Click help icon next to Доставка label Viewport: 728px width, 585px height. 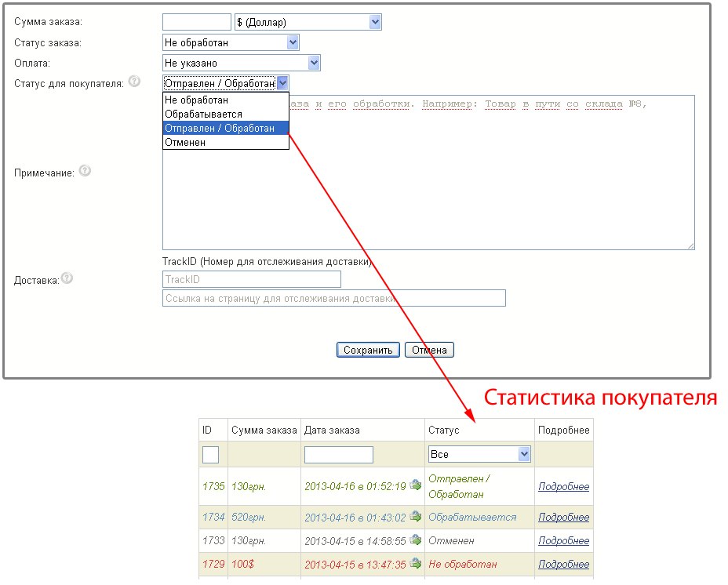pos(67,278)
